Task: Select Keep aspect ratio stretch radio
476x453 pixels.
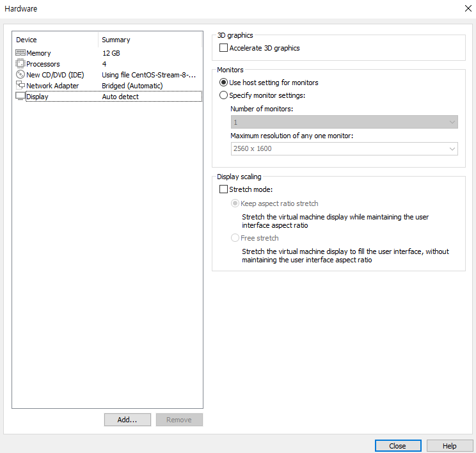Action: click(235, 203)
